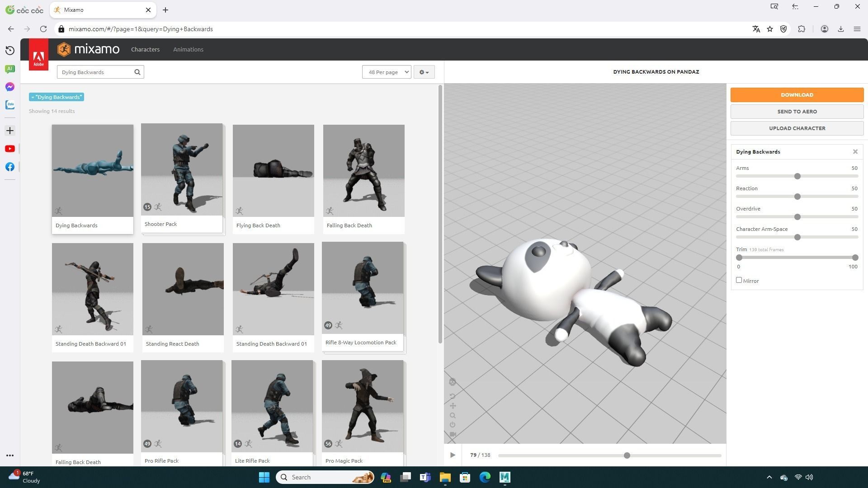Open browser history sidebar icon
The image size is (868, 488).
[10, 51]
